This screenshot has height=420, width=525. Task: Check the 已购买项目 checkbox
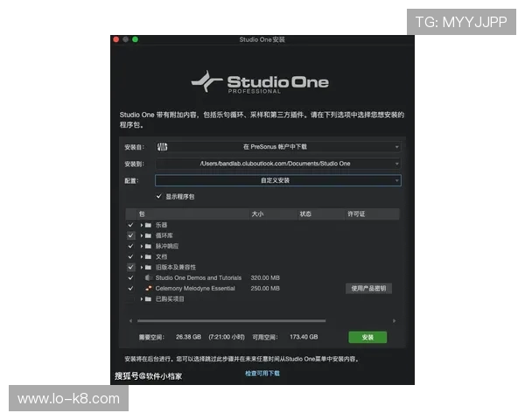point(131,298)
